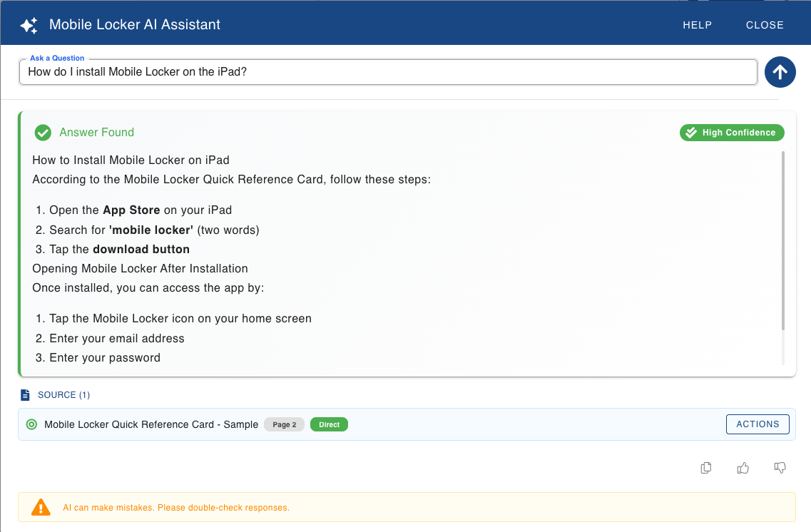The height and width of the screenshot is (532, 811).
Task: Click the sparkle AI Assistant logo icon
Action: 29,26
